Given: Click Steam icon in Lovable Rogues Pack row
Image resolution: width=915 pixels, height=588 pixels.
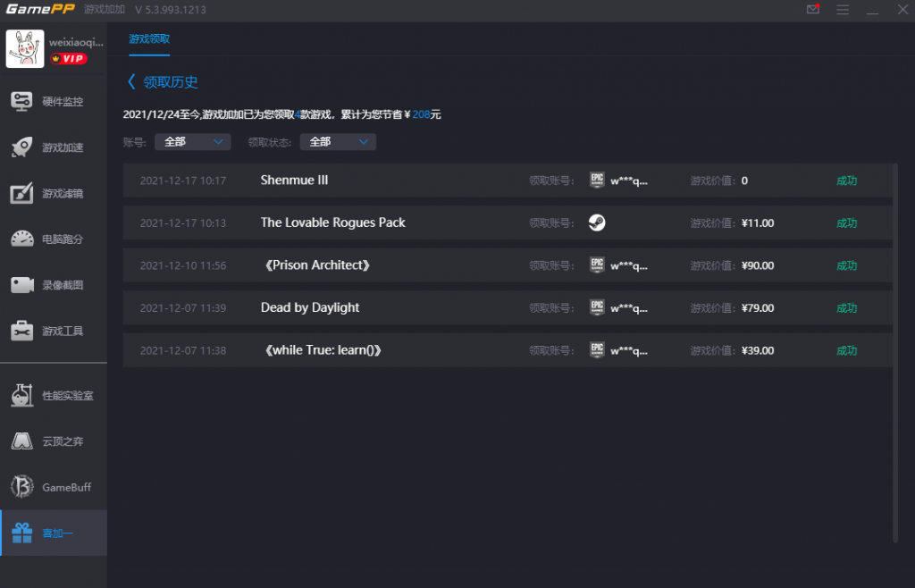Looking at the screenshot, I should point(597,223).
